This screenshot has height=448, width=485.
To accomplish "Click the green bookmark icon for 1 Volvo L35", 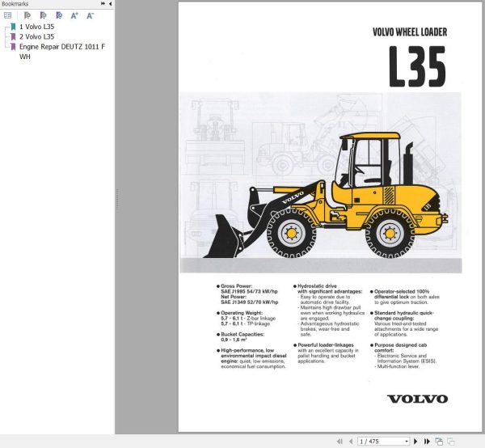I will (13, 27).
